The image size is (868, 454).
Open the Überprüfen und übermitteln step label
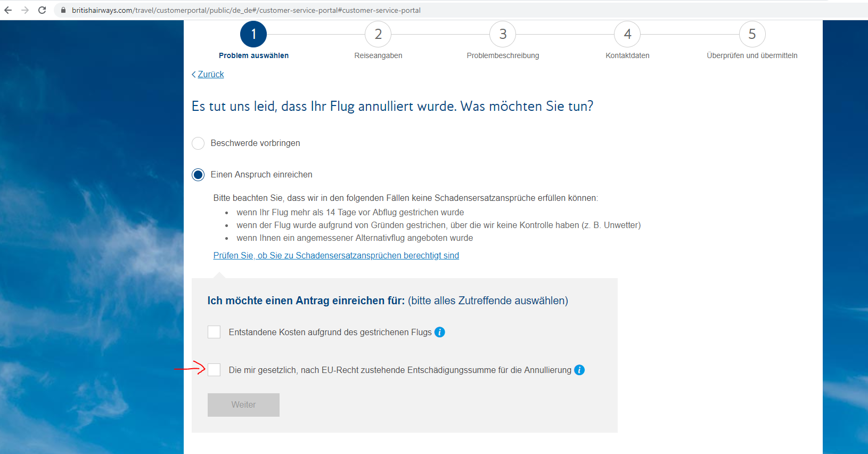[752, 55]
